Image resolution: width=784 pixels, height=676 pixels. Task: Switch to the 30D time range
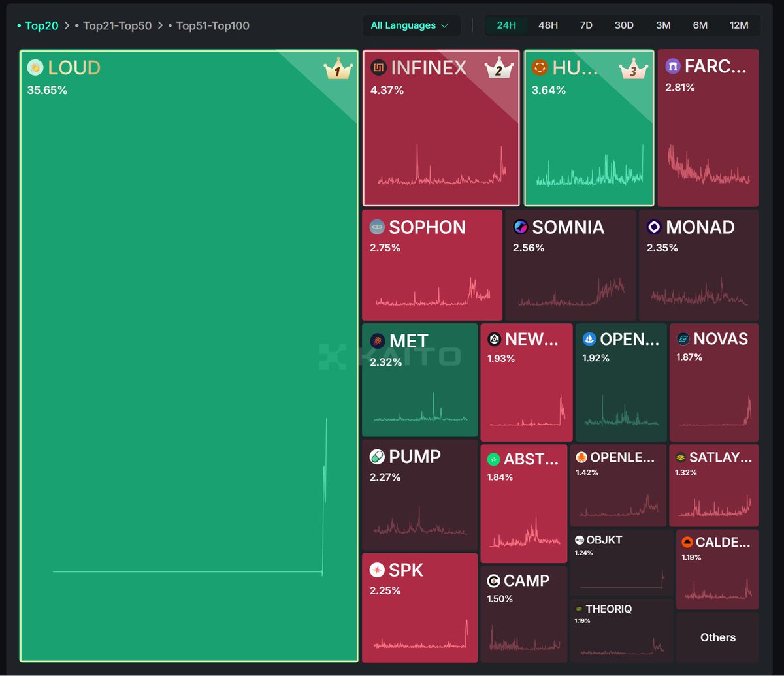click(624, 25)
